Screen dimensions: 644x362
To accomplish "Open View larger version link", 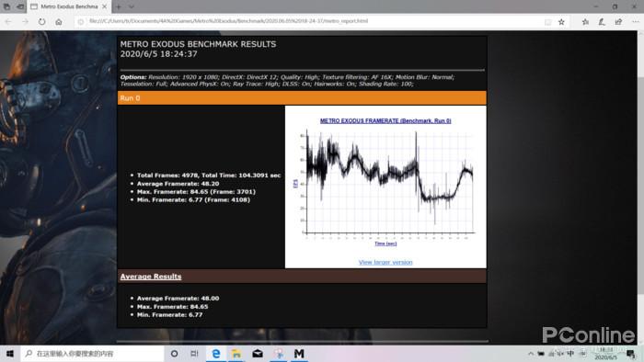I will (385, 263).
